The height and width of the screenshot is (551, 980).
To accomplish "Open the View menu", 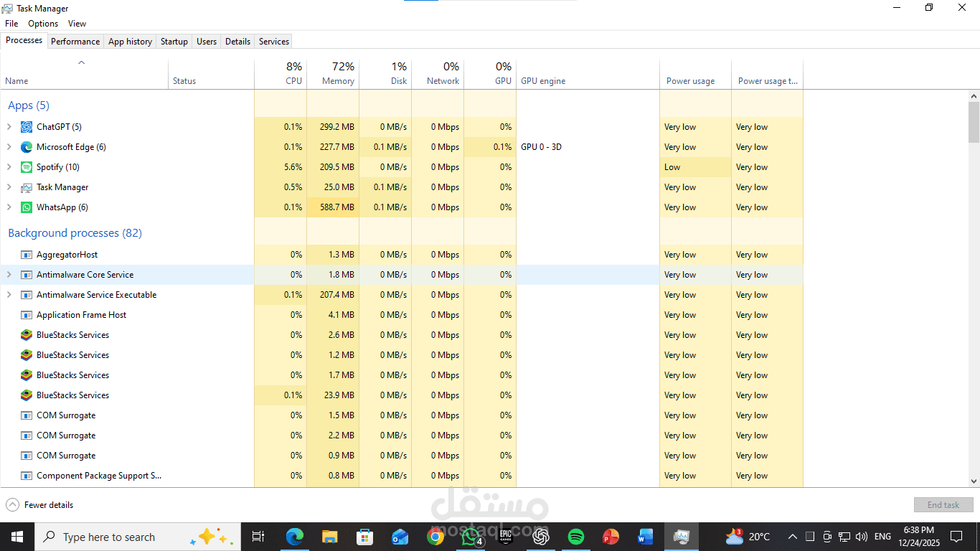I will pyautogui.click(x=77, y=24).
